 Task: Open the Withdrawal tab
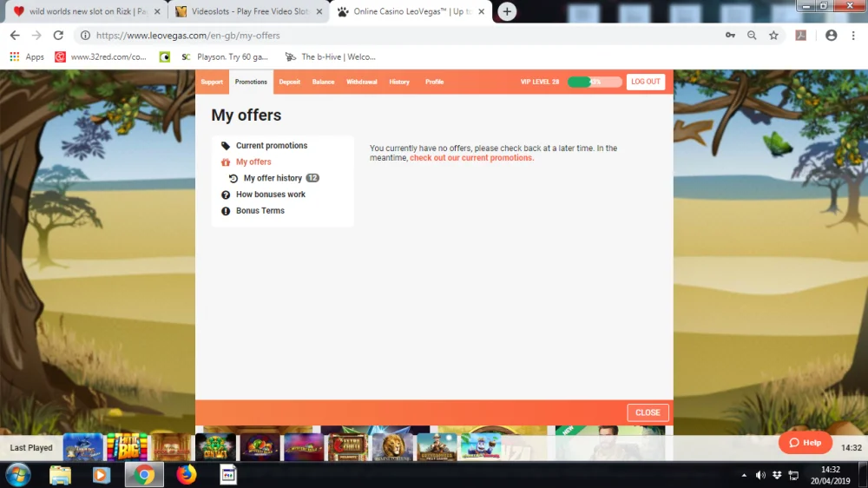(x=361, y=82)
